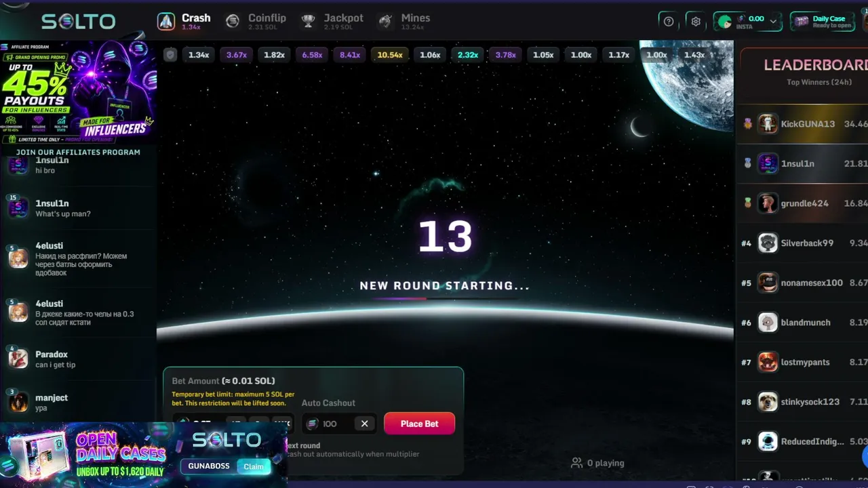Image resolution: width=868 pixels, height=488 pixels.
Task: Expand the wallet balance dropdown arrow
Action: pos(774,22)
